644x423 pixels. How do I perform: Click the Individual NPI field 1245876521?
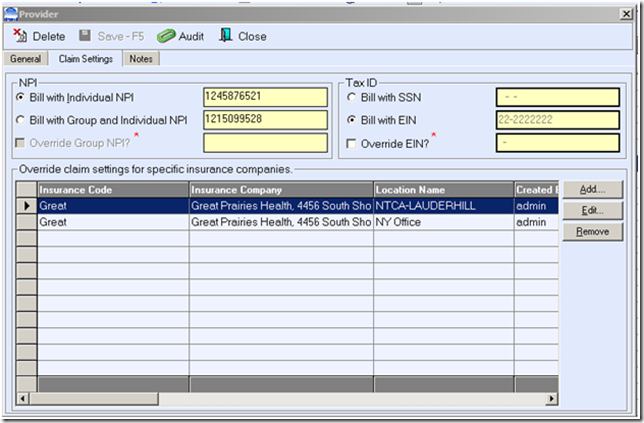(x=265, y=97)
